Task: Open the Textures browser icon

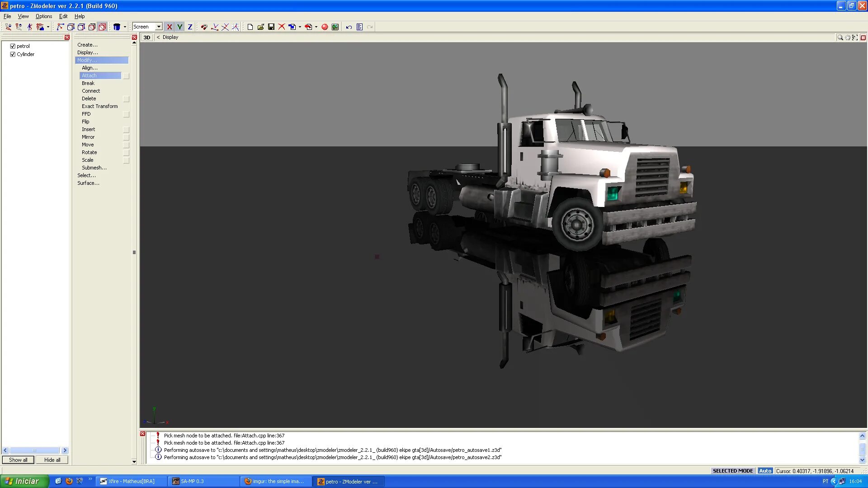Action: 335,27
